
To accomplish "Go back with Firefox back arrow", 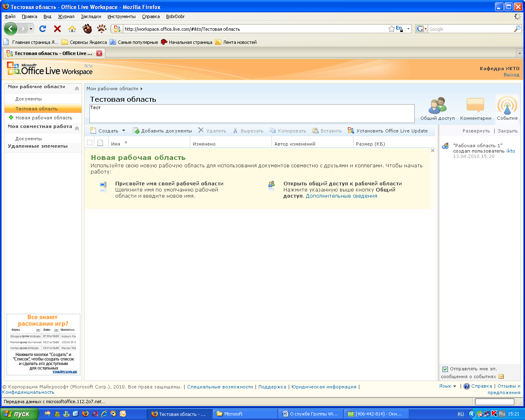I will tap(11, 29).
